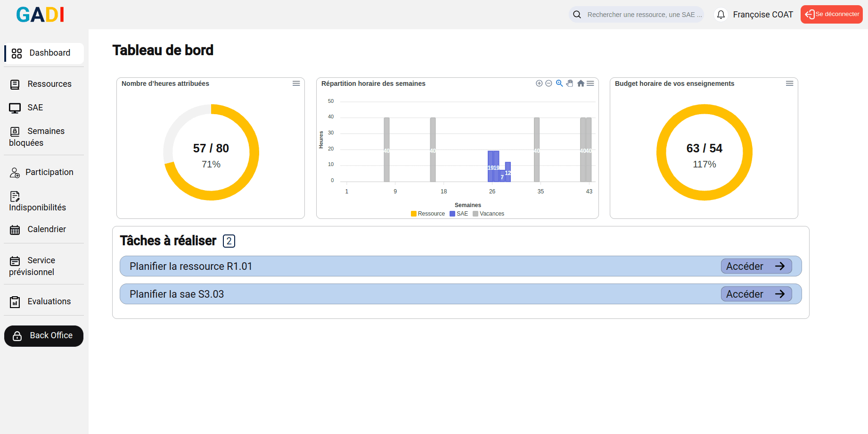Click the Se déconnecter button
The image size is (868, 434).
point(831,15)
